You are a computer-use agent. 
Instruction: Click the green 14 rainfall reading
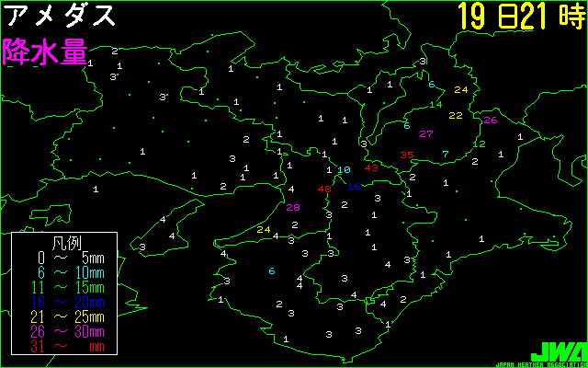click(x=435, y=104)
